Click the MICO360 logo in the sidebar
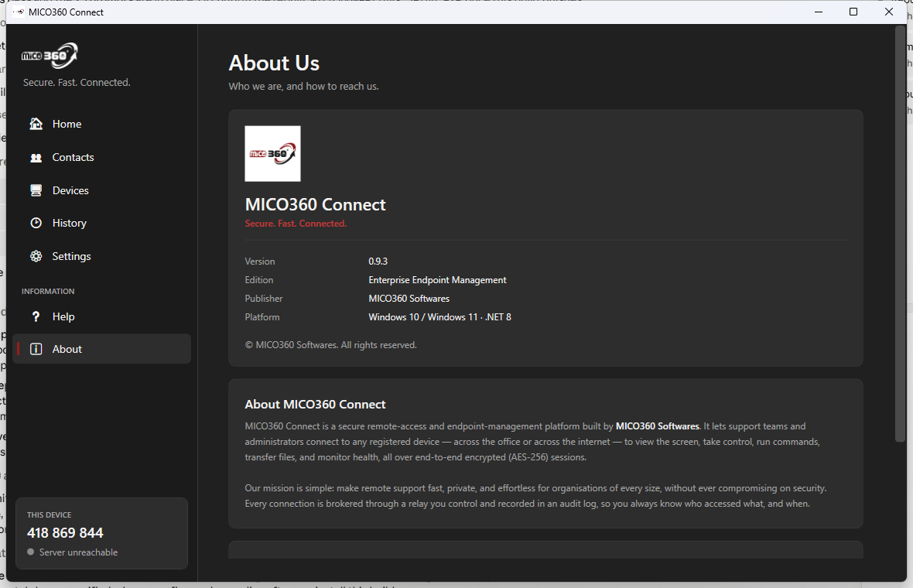This screenshot has width=913, height=588. 50,56
